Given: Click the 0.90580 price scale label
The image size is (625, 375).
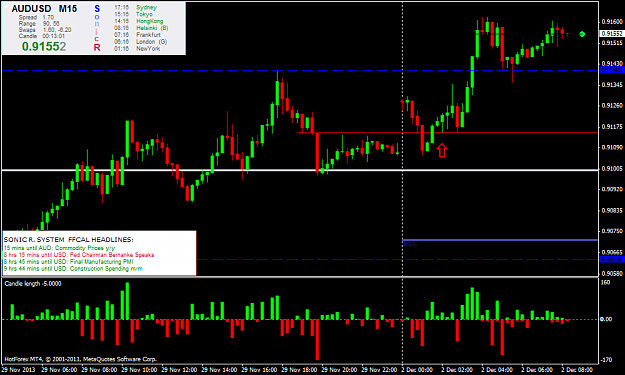Looking at the screenshot, I should click(612, 274).
